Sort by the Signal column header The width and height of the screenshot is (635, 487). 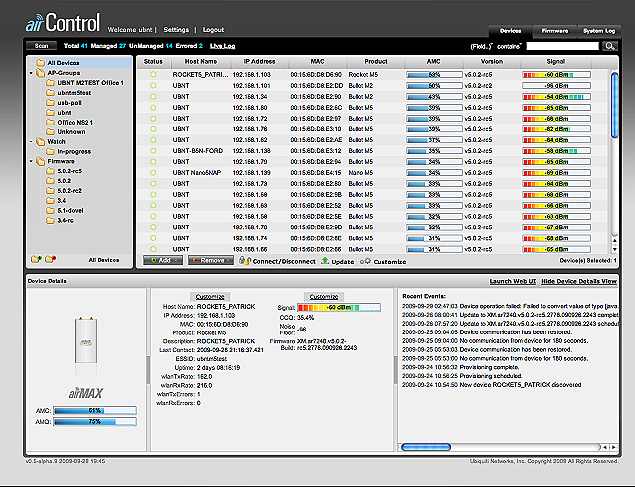coord(556,62)
